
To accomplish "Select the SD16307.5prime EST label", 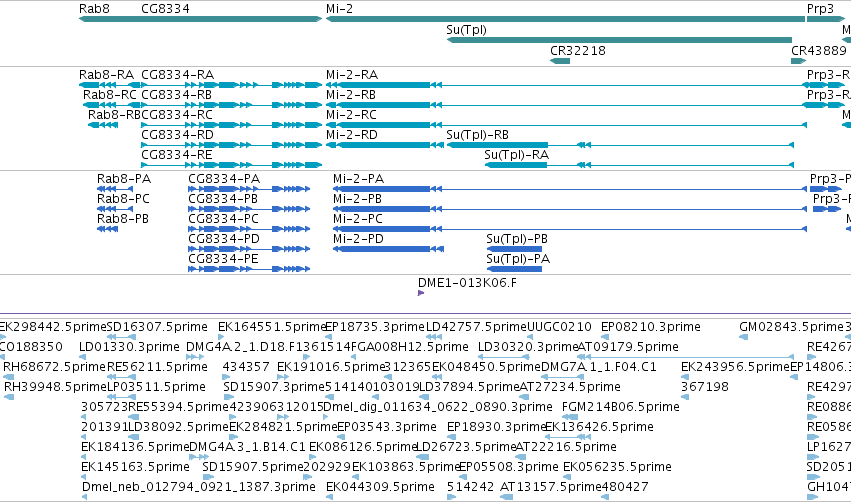I will [157, 327].
